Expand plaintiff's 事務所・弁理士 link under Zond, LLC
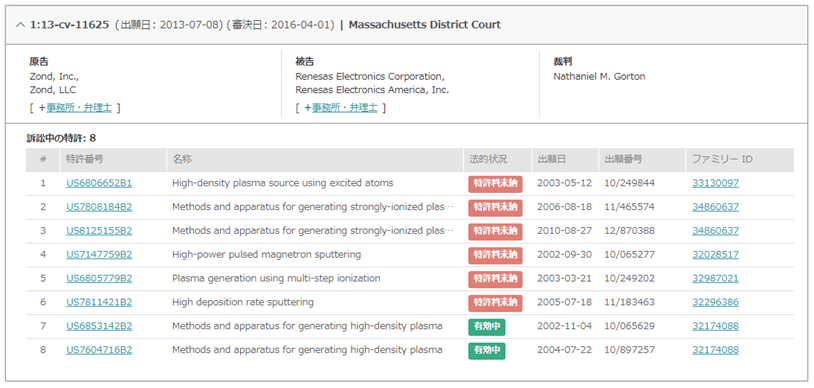Screen dimensions: 814x388 point(79,108)
